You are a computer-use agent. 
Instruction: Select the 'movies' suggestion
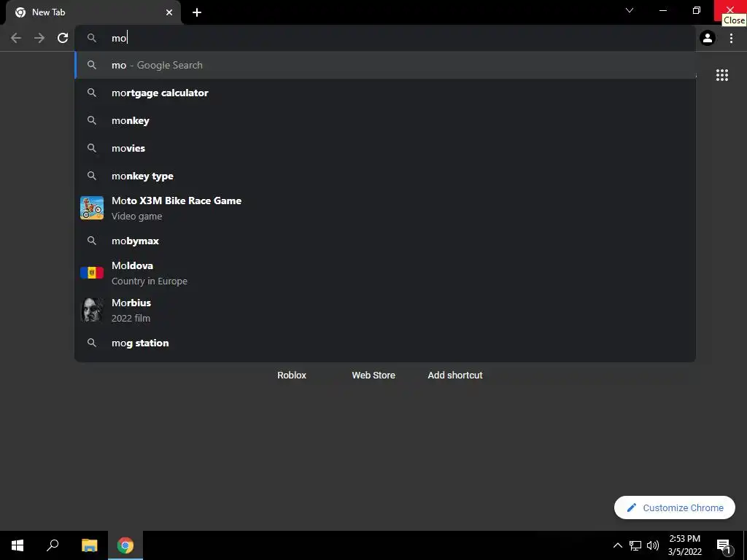coord(385,148)
